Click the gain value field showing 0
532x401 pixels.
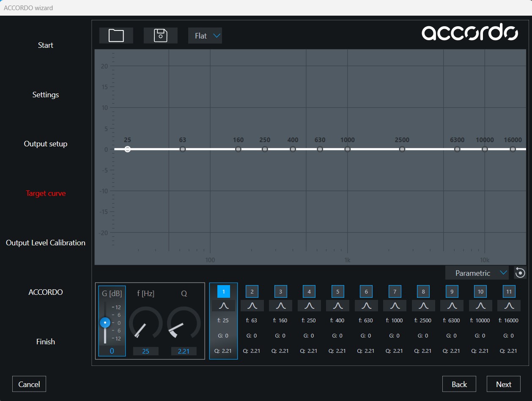click(112, 351)
